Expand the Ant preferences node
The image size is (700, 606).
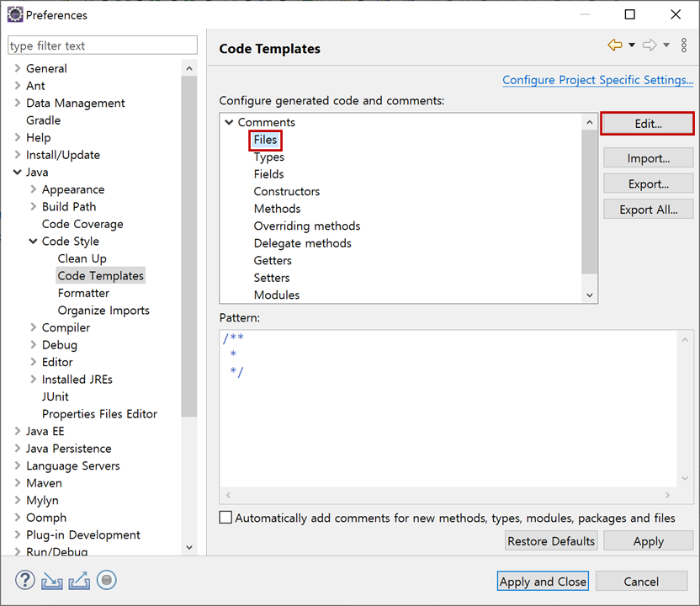18,85
